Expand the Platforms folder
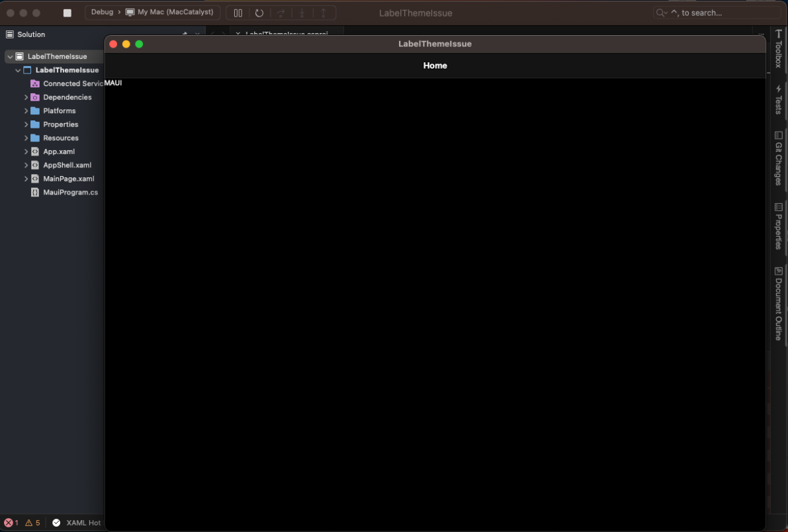This screenshot has width=788, height=532. [x=26, y=111]
